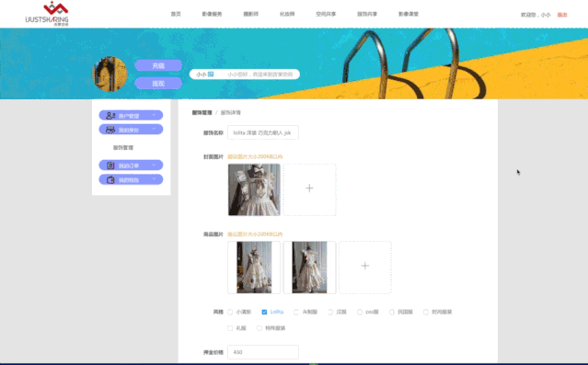Open the 服饰共享 menu item

367,14
